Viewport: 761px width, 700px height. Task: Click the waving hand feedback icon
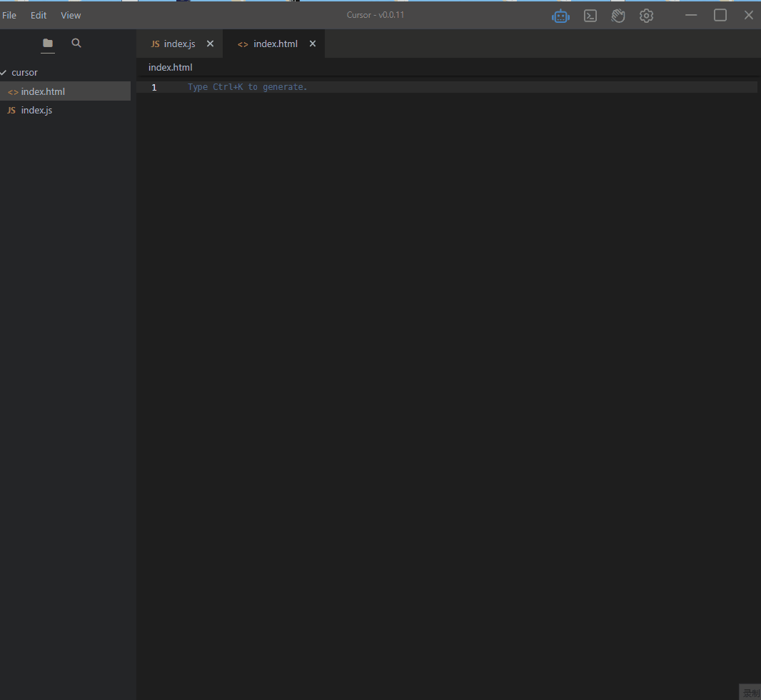coord(618,16)
